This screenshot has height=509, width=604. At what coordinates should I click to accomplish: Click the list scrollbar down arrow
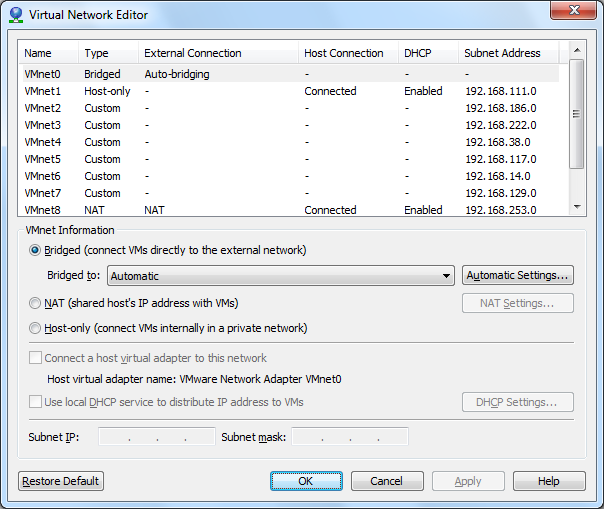(577, 207)
